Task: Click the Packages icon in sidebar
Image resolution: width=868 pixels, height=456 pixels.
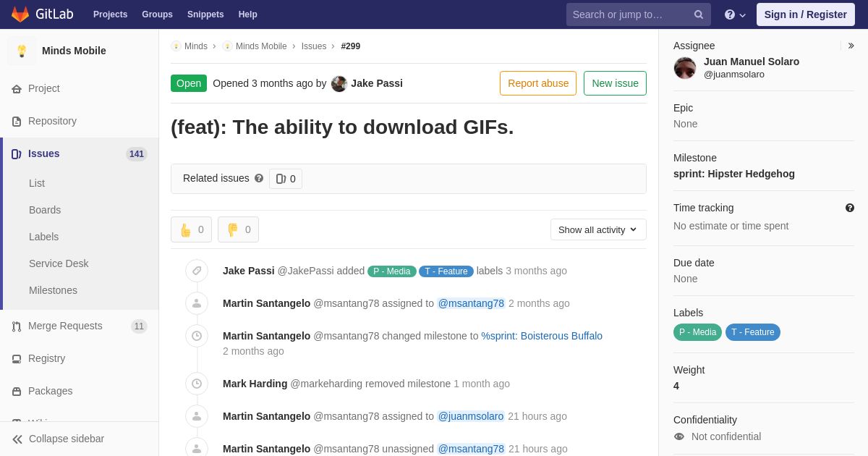Action: [x=17, y=392]
